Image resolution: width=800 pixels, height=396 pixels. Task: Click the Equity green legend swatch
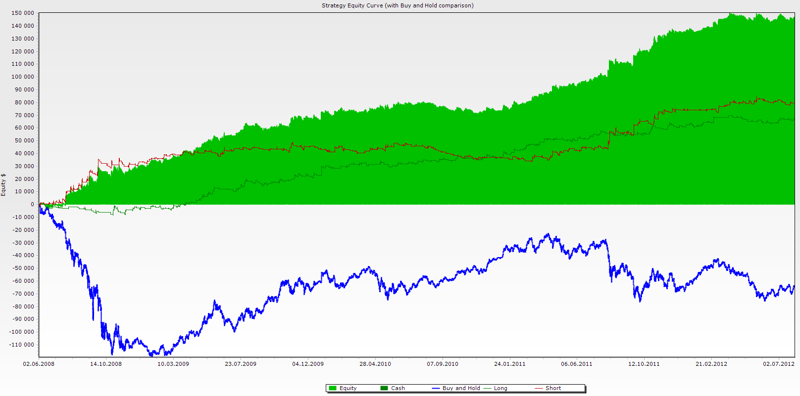(333, 388)
